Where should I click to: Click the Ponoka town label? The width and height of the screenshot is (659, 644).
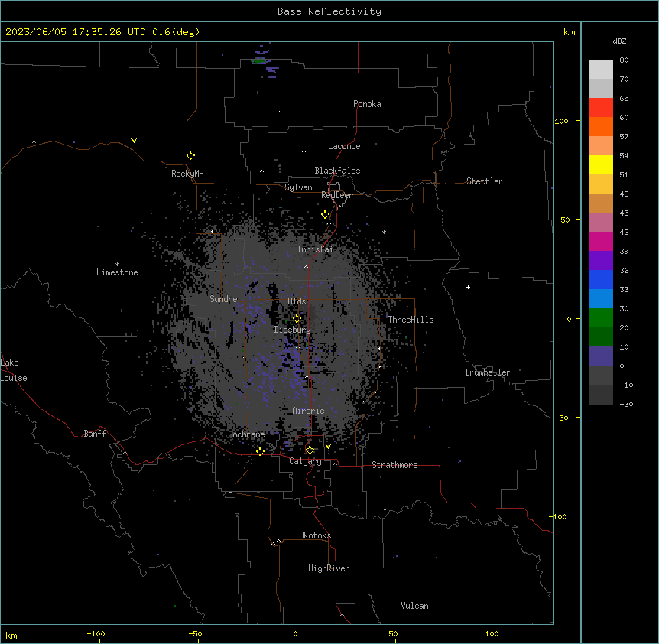click(x=367, y=104)
